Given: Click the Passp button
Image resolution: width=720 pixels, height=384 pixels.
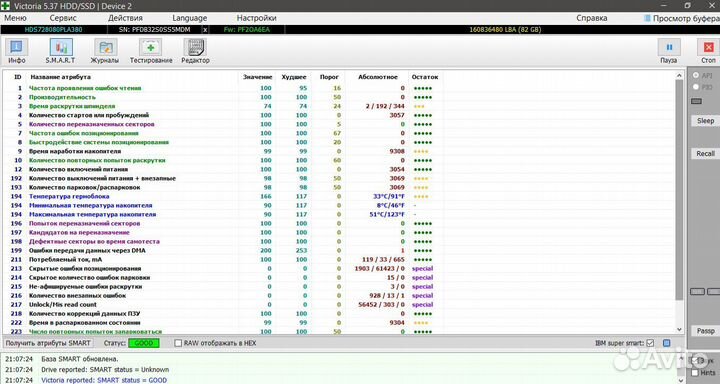Looking at the screenshot, I should (x=705, y=331).
